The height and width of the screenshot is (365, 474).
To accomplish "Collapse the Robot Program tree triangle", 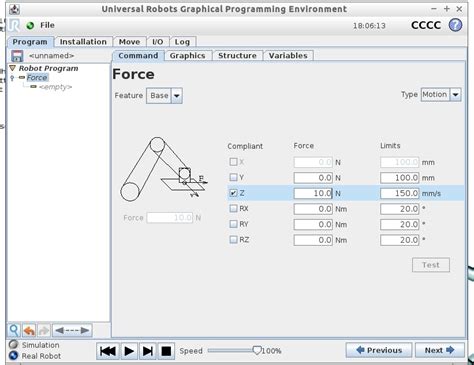I will click(x=13, y=68).
